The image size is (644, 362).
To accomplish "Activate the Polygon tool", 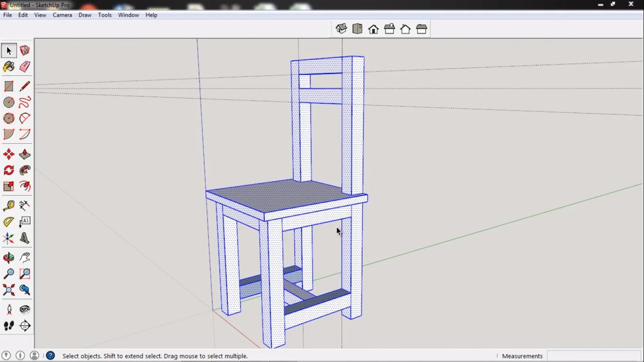I will click(9, 118).
